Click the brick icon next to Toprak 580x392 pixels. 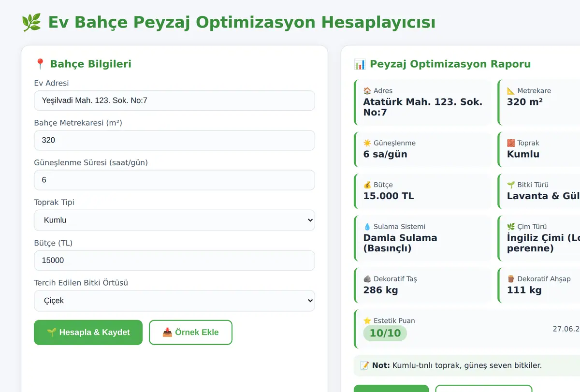coord(511,143)
